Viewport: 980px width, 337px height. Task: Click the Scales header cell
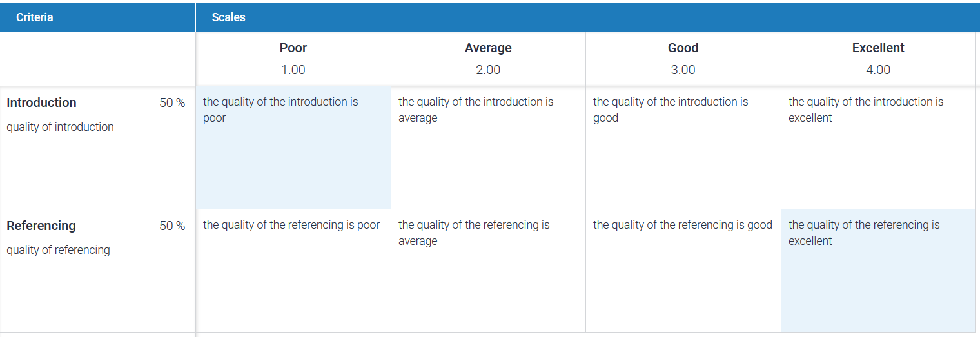[588, 17]
